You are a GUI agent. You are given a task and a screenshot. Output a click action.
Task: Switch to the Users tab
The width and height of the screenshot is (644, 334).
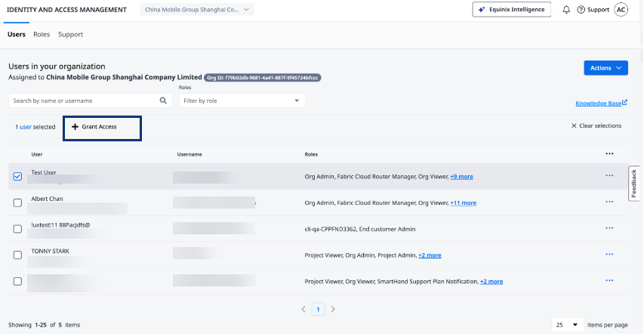pos(17,35)
